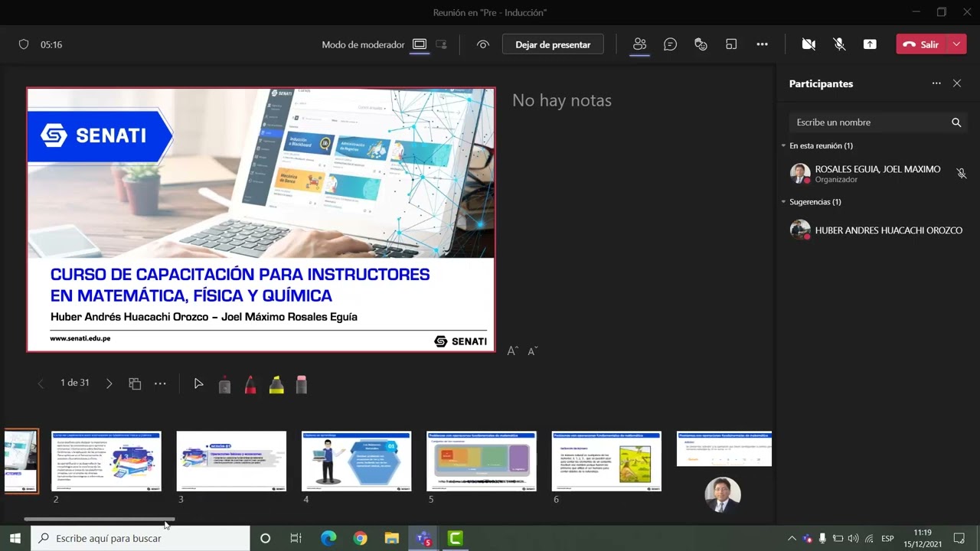
Task: Open more slide options ellipsis
Action: tap(160, 383)
